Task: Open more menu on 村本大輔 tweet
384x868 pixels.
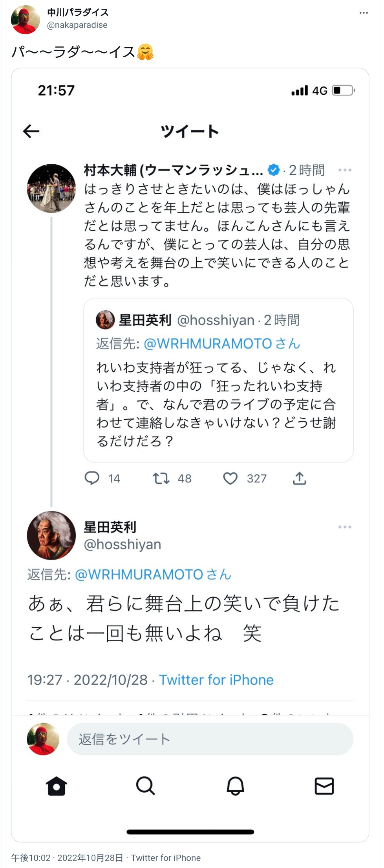Action: click(x=345, y=170)
